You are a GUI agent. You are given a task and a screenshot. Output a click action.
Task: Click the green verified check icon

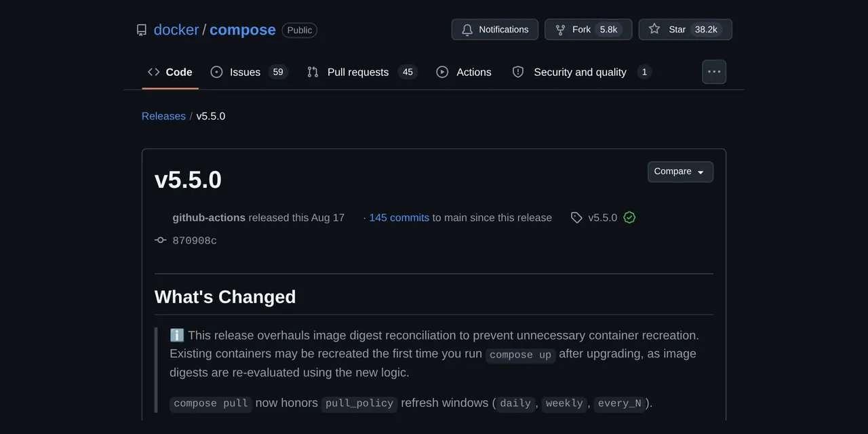(x=629, y=218)
